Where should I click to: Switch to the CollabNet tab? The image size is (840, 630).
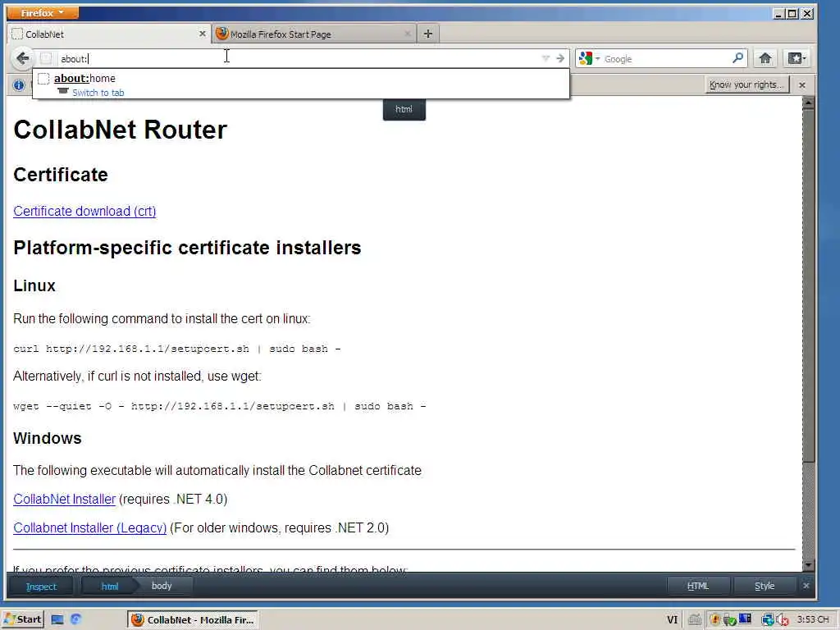[109, 34]
